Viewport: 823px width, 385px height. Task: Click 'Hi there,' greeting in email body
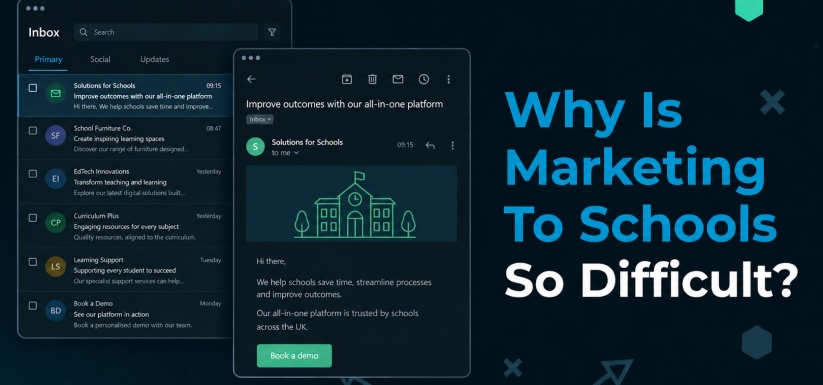tap(271, 261)
